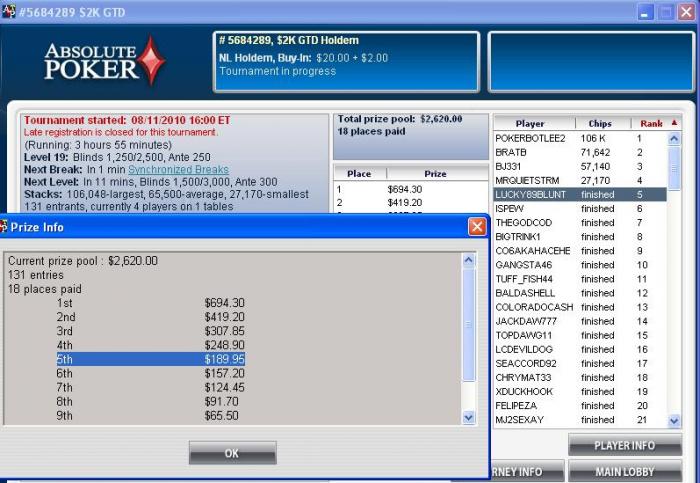Select player TUFF_FISH44 row
This screenshot has width=700, height=483.
[x=580, y=279]
